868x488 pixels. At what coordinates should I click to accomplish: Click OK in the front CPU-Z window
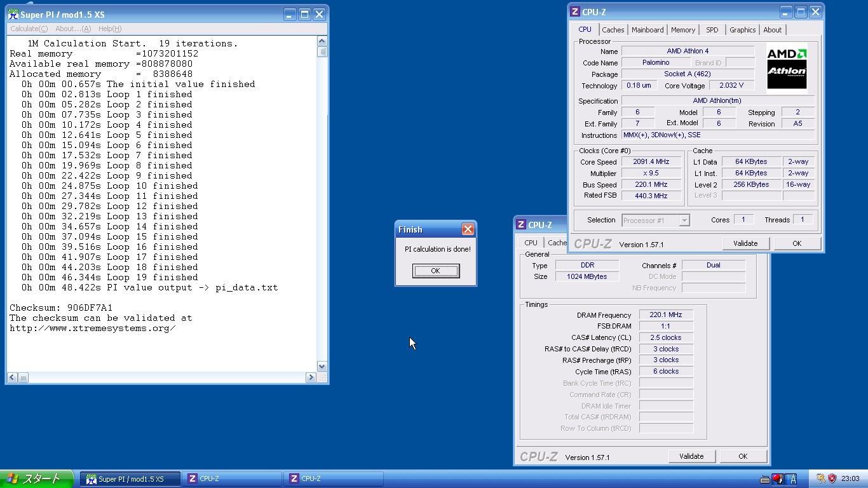(x=797, y=243)
